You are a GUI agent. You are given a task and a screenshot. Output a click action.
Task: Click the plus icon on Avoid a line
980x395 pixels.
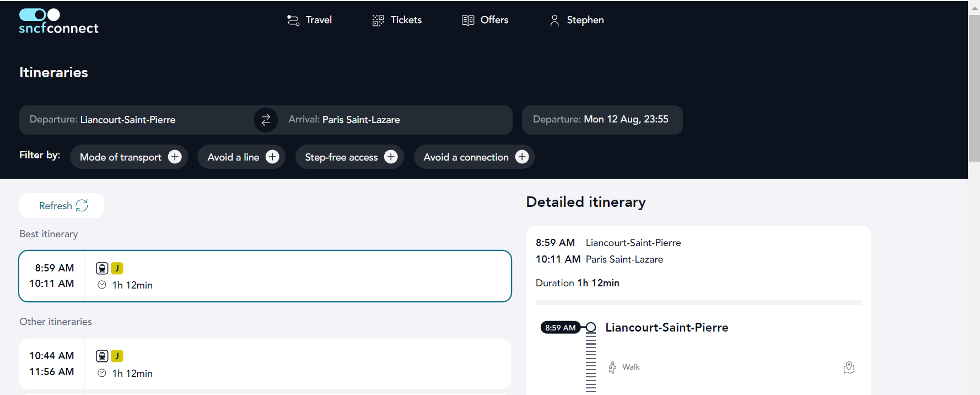272,157
